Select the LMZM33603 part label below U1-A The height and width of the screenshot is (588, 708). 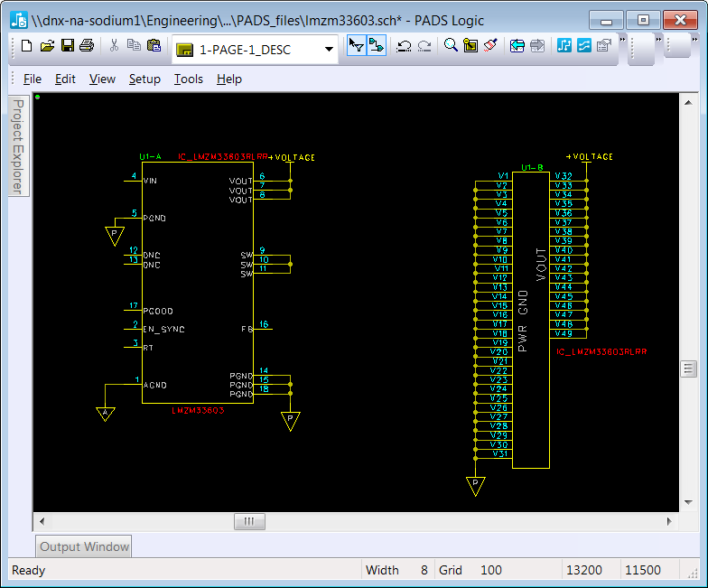point(198,410)
